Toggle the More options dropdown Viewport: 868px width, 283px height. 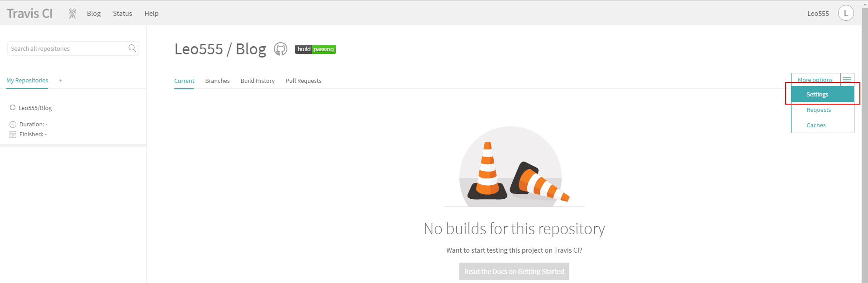pyautogui.click(x=815, y=80)
